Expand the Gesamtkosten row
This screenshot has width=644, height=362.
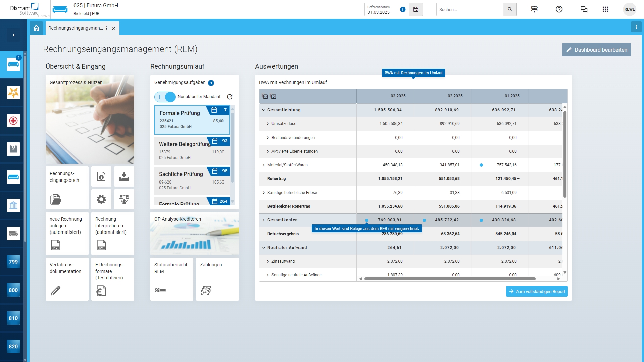pyautogui.click(x=264, y=220)
